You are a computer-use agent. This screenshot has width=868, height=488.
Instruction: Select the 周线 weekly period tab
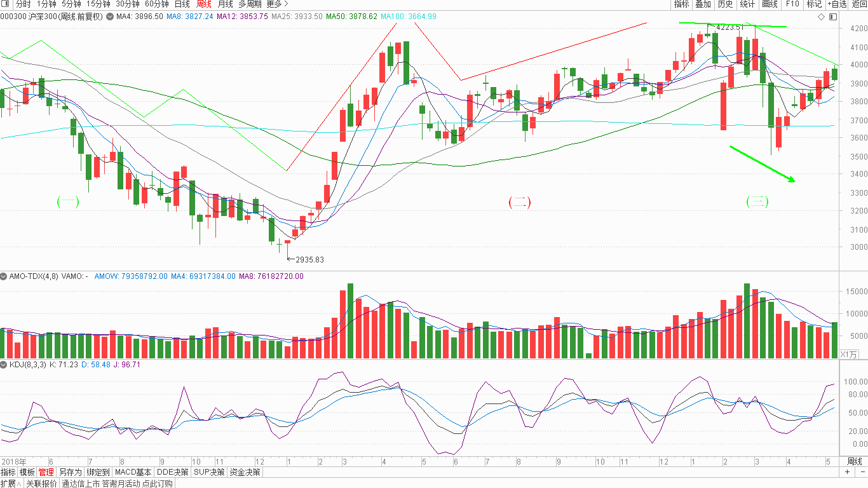pyautogui.click(x=203, y=4)
